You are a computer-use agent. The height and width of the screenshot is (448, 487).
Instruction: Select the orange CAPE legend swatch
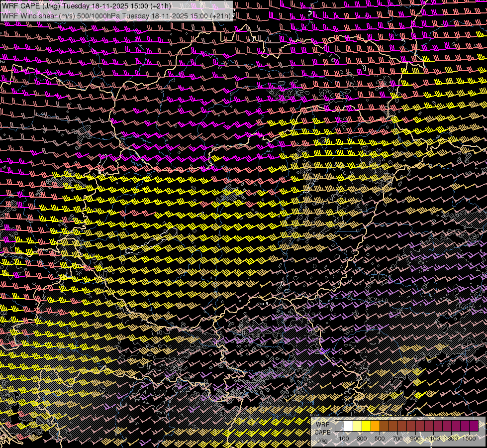click(x=375, y=426)
